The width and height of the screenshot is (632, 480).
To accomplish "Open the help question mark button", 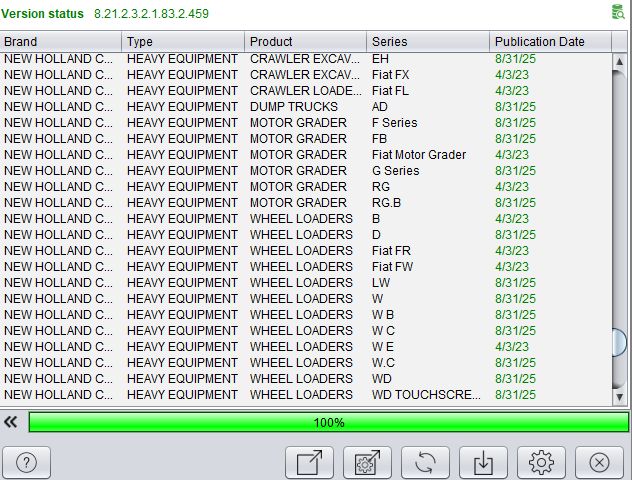I will 26,462.
